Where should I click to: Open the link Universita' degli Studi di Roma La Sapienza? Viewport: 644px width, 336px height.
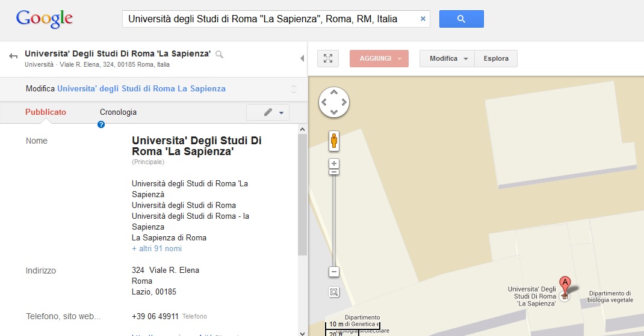pyautogui.click(x=141, y=88)
